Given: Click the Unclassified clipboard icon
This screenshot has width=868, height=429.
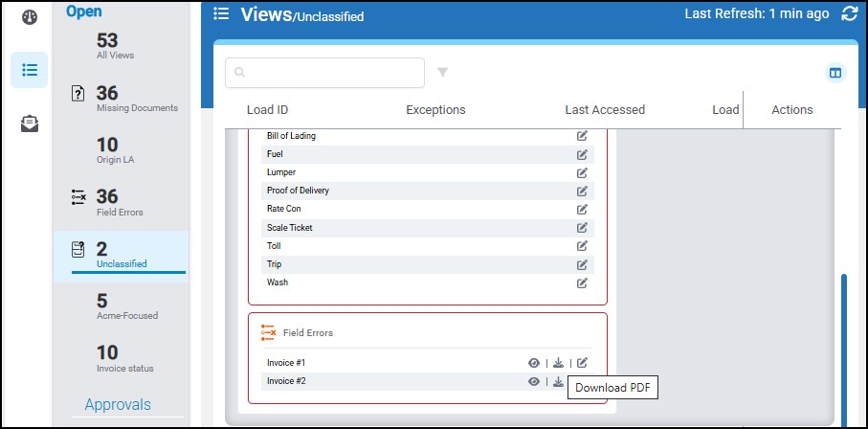Looking at the screenshot, I should click(78, 249).
